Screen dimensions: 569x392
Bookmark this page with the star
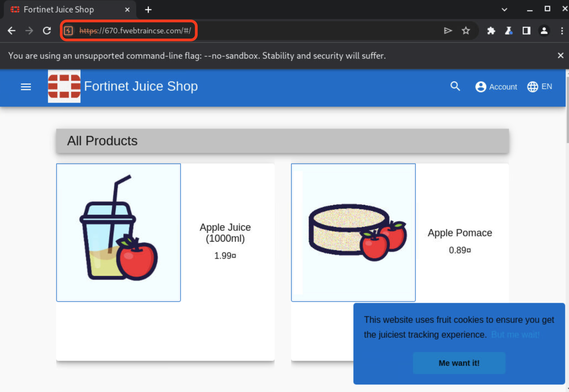coord(466,31)
